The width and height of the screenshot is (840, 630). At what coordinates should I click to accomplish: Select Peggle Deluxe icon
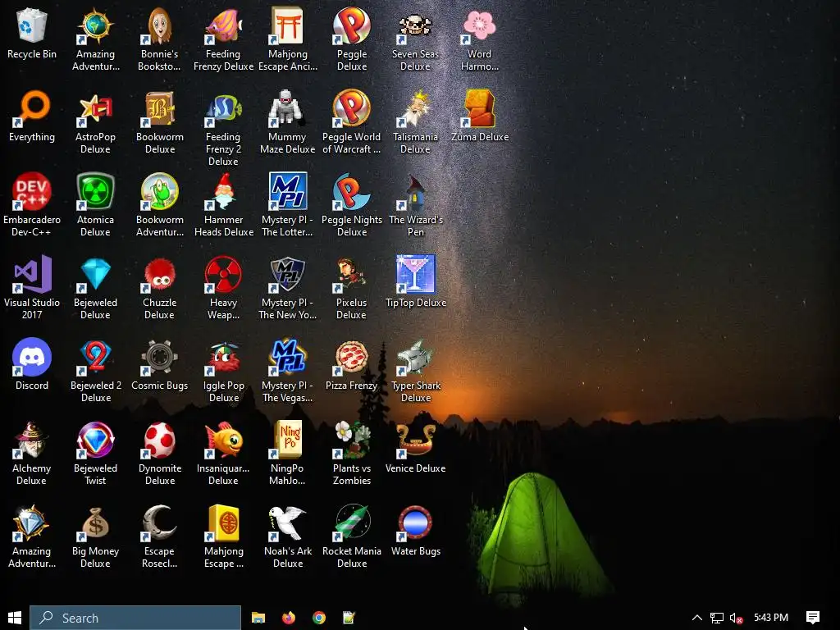[351, 25]
